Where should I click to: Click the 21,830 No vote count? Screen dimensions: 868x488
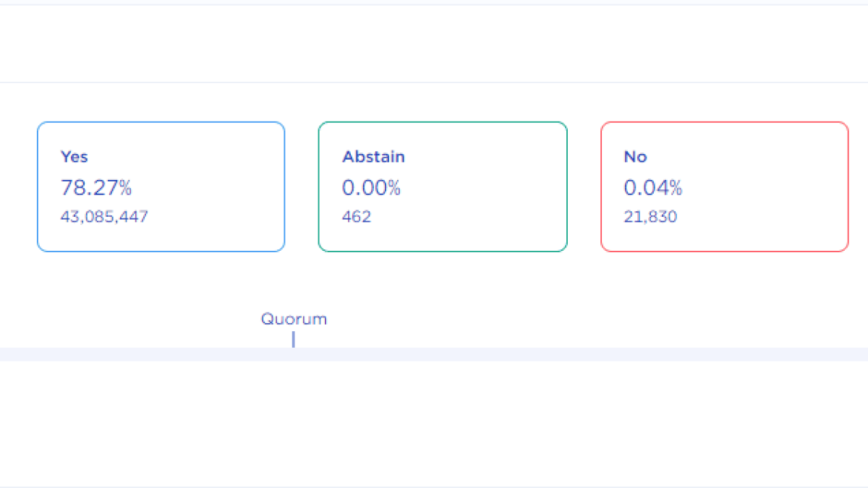(650, 216)
